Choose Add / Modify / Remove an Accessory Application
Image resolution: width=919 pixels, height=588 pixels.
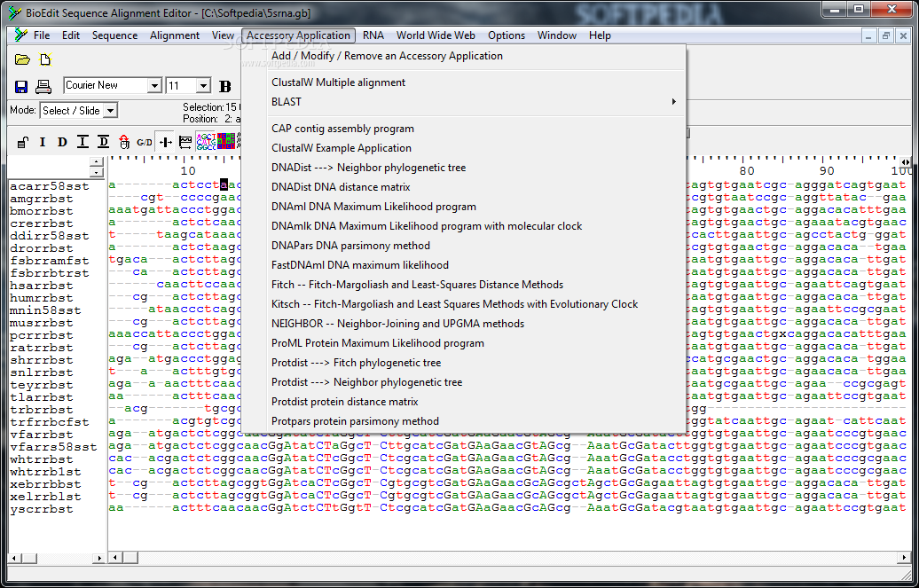point(463,56)
